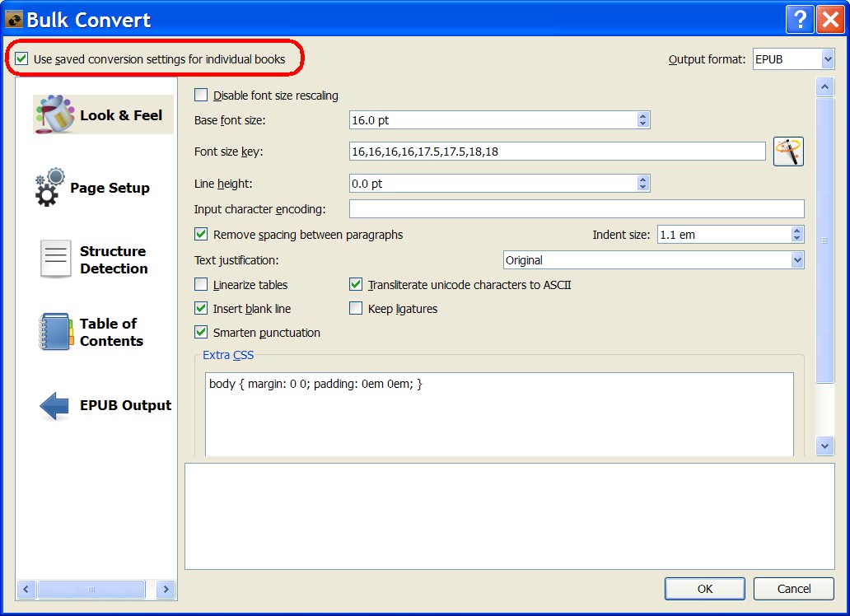The image size is (850, 616).
Task: Lower Indent size with down arrow
Action: (796, 238)
